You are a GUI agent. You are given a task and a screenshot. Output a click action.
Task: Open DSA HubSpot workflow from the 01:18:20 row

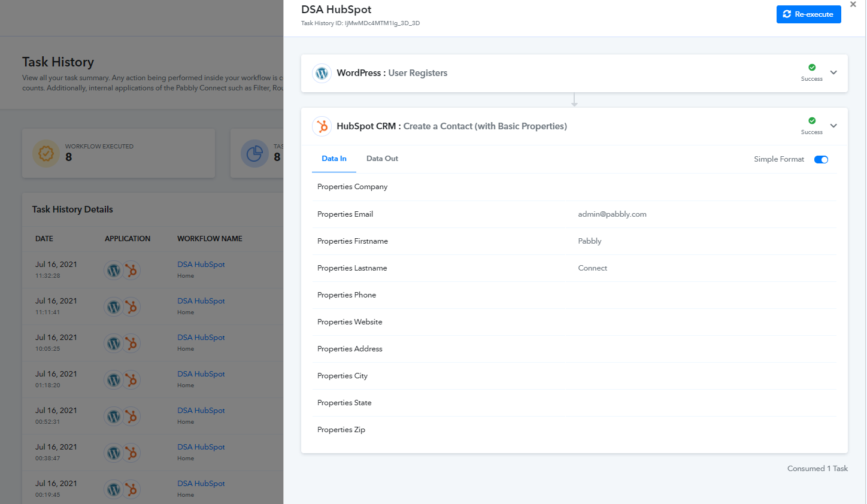point(201,374)
